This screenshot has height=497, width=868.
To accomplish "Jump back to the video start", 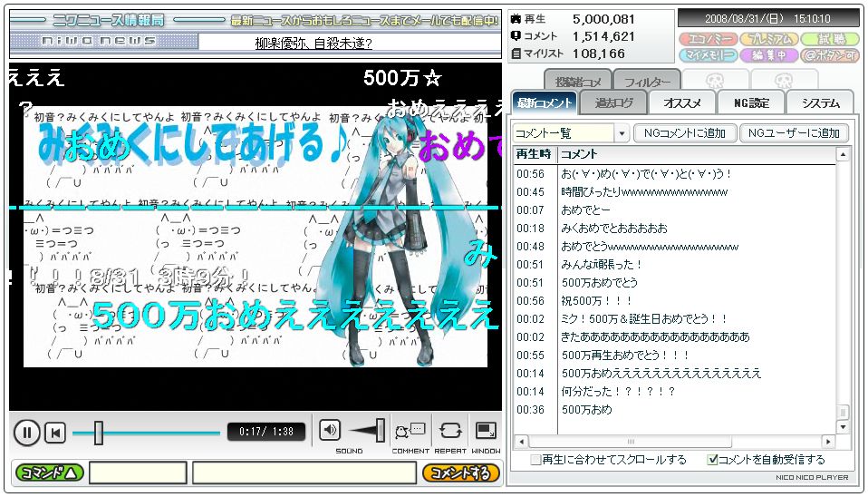I will [55, 433].
